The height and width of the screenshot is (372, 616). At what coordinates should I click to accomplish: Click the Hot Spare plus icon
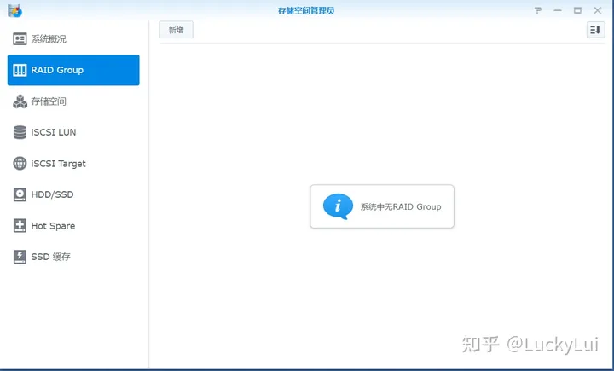tap(20, 225)
